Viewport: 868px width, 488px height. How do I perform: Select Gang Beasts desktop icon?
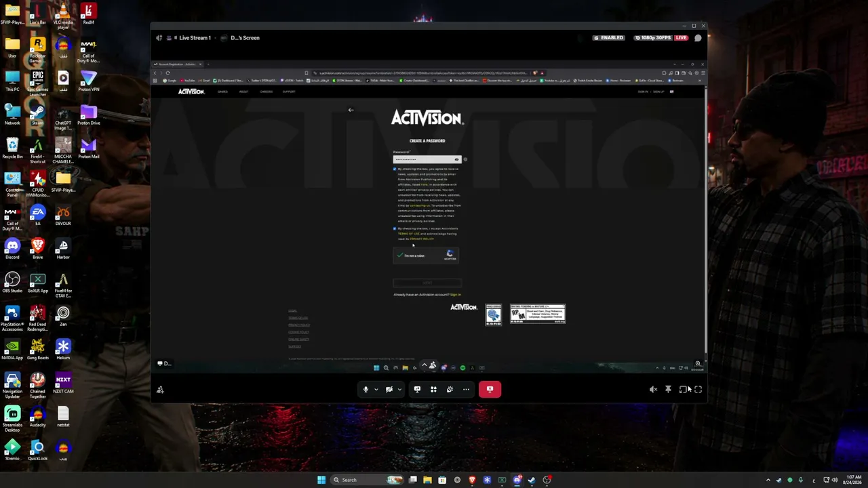pos(38,349)
